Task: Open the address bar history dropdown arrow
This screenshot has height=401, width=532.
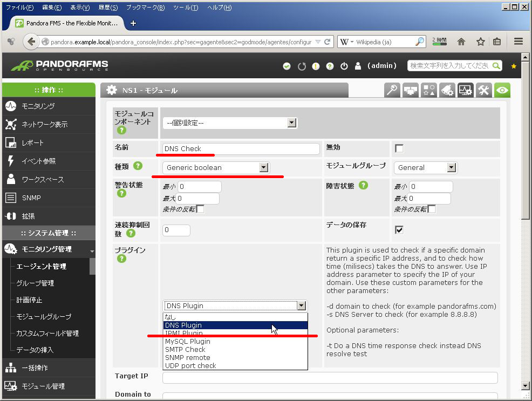Action: point(318,42)
